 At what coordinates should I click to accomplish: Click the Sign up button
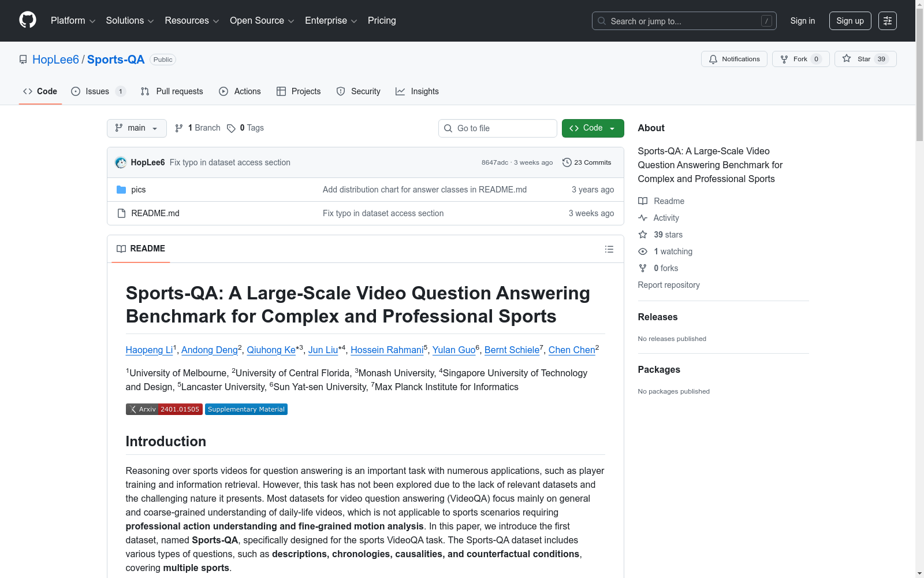click(x=850, y=21)
